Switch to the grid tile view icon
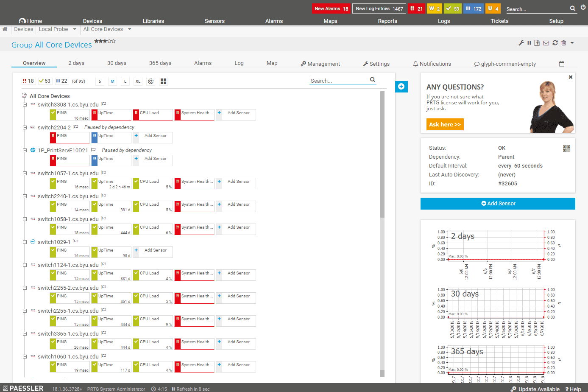The height and width of the screenshot is (392, 588). pos(164,81)
